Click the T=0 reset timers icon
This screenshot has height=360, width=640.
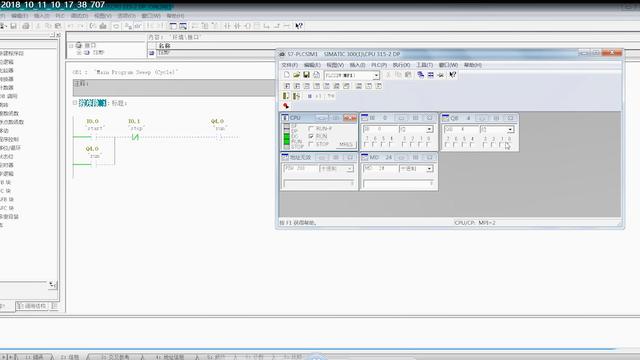pos(331,96)
